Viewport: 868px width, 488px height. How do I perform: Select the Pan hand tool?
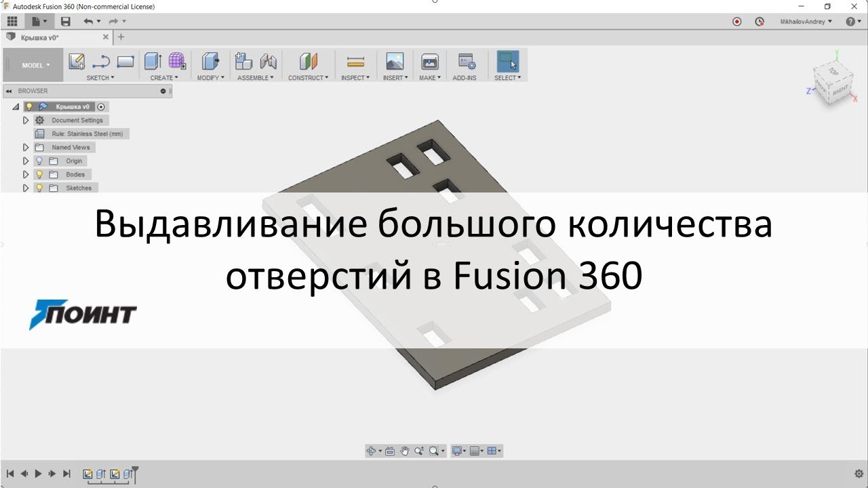pyautogui.click(x=405, y=451)
